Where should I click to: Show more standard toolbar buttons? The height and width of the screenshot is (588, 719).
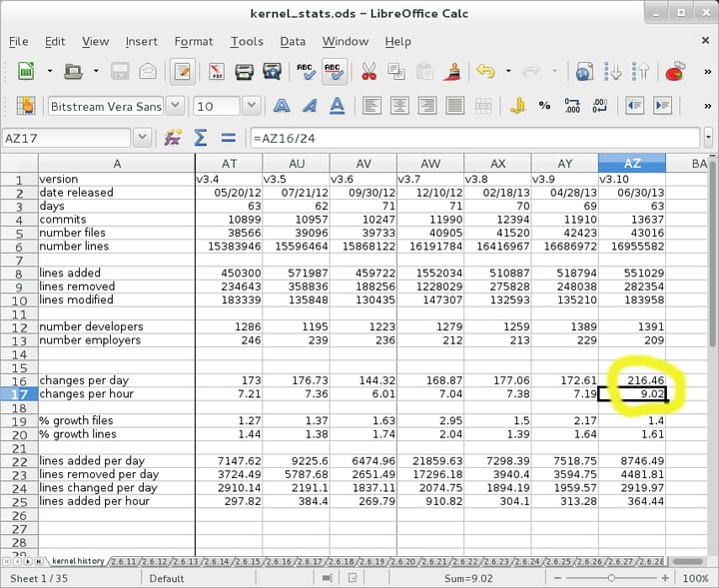tap(707, 72)
